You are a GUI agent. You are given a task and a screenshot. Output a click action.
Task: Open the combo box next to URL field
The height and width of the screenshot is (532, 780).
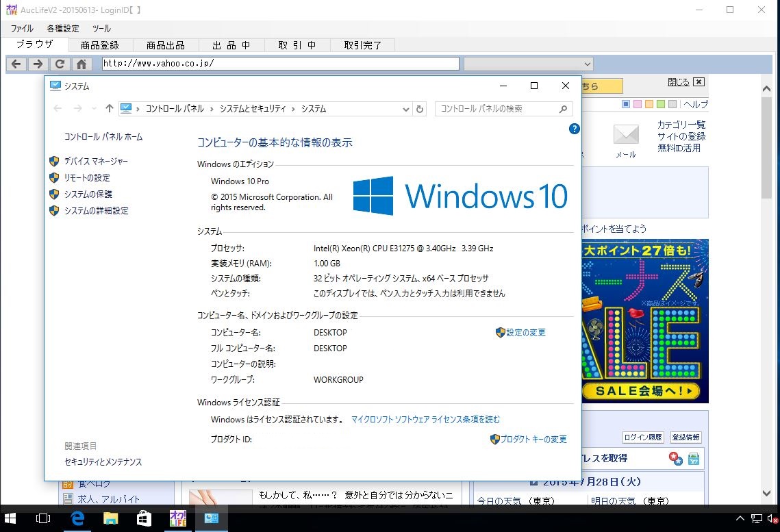[528, 64]
